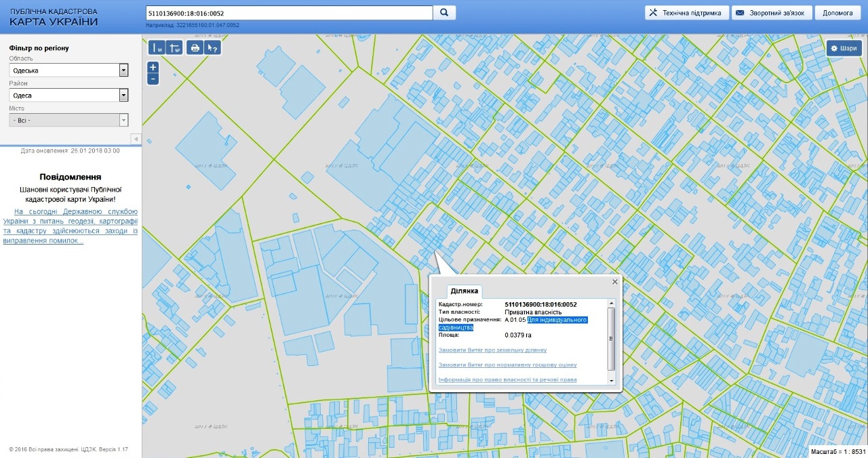Print the cadastral map
868x458 pixels.
195,47
